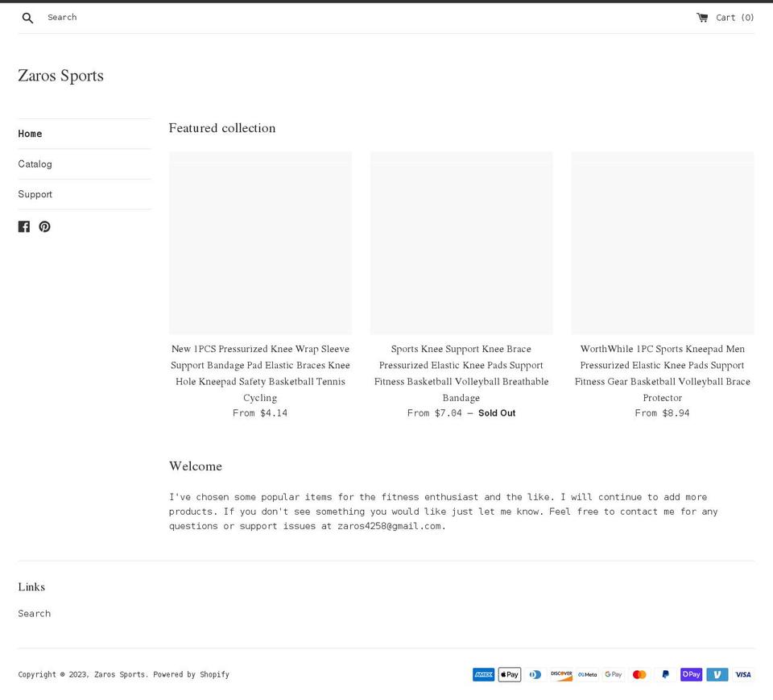Viewport: 773px width, 700px height.
Task: Click the zaros4258@gmail.com email text
Action: [389, 526]
